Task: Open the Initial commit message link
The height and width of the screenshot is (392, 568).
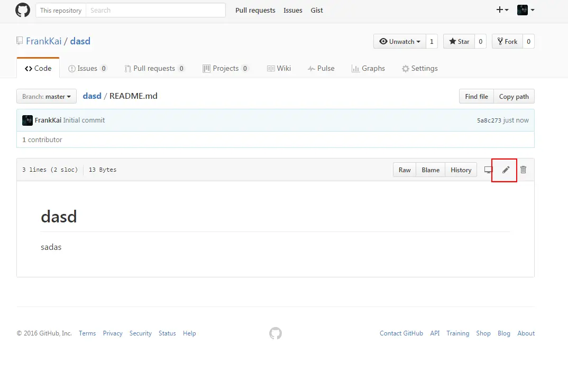Action: point(84,120)
